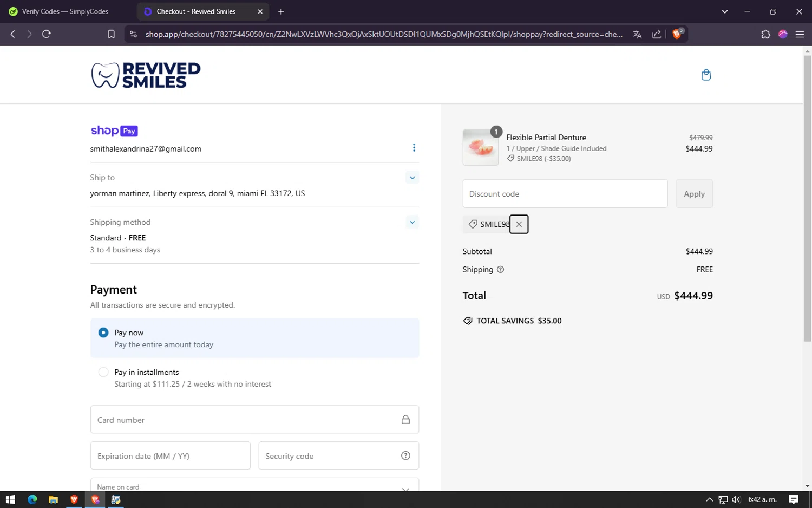Click the Security code field
Viewport: 812px width, 508px height.
click(339, 456)
